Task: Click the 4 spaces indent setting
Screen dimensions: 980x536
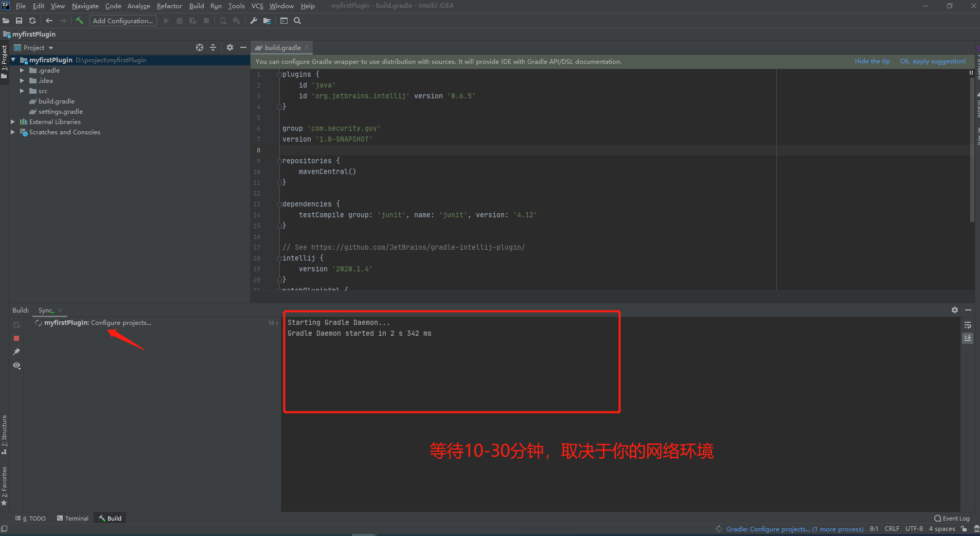Action: (942, 529)
